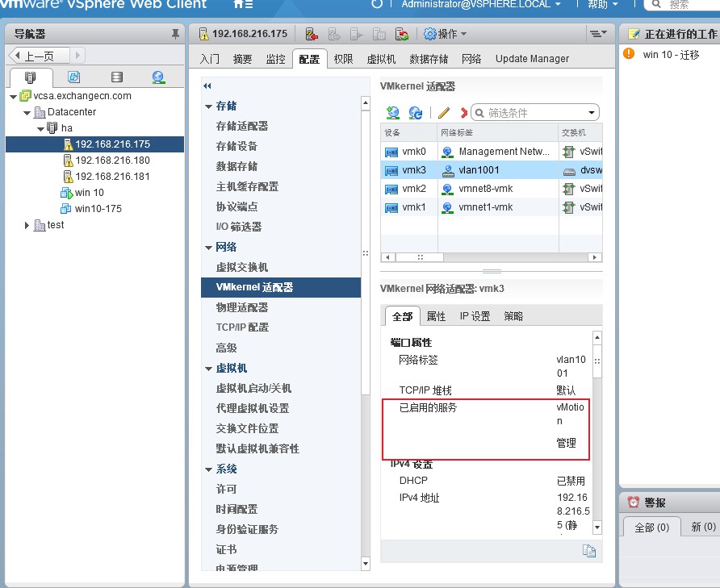Viewport: 720px width, 588px height.
Task: Open the 入门 tab
Action: (209, 59)
